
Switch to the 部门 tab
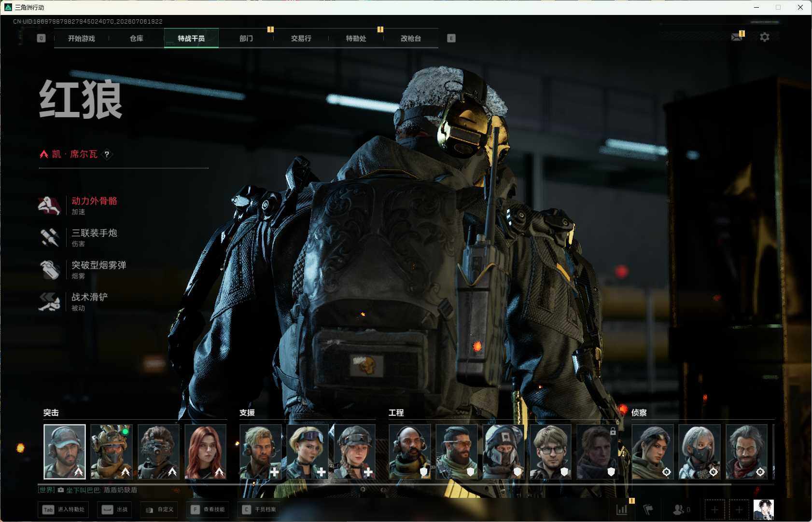(x=246, y=38)
